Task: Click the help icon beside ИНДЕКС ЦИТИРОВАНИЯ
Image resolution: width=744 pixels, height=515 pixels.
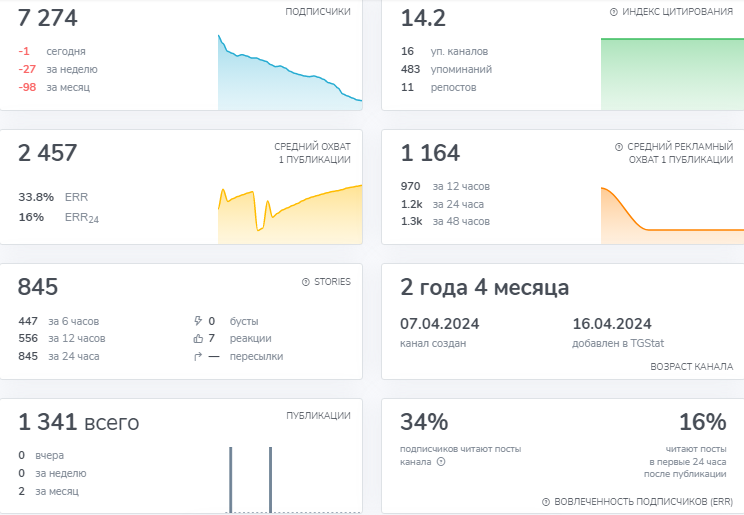Action: pyautogui.click(x=614, y=12)
